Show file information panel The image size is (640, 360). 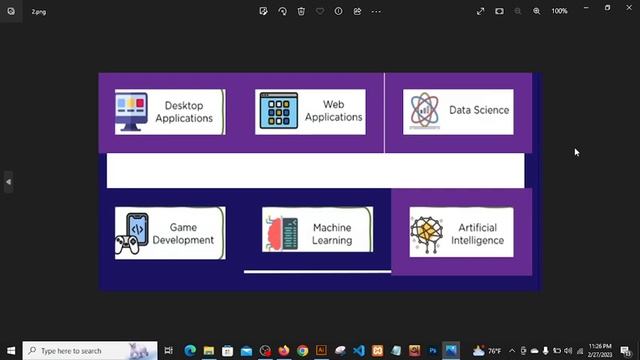pyautogui.click(x=338, y=11)
